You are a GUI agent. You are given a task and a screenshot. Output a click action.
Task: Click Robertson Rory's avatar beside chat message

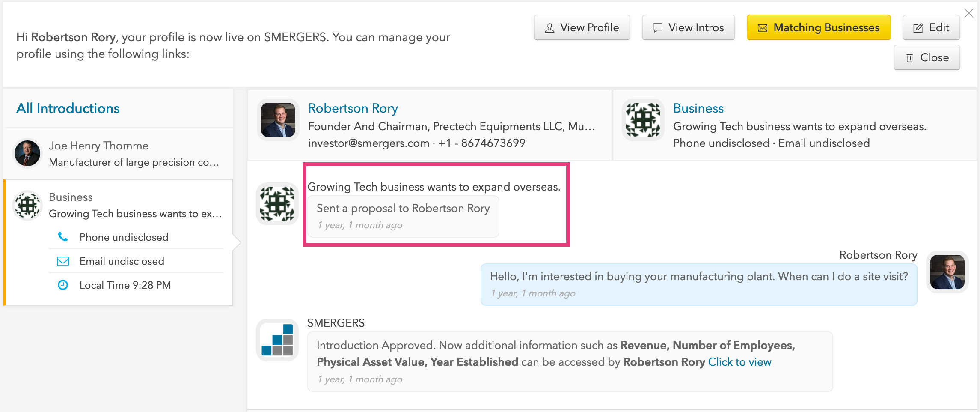click(947, 272)
